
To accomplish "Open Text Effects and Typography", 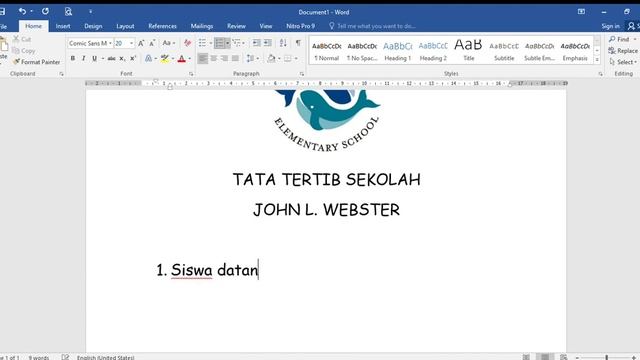I will [149, 58].
